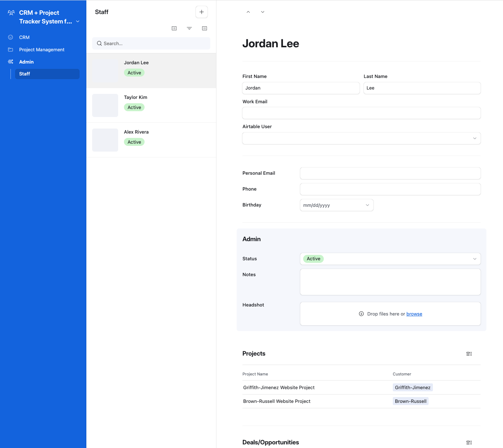
Task: Open the filter icon above the Staff list
Action: 189,28
